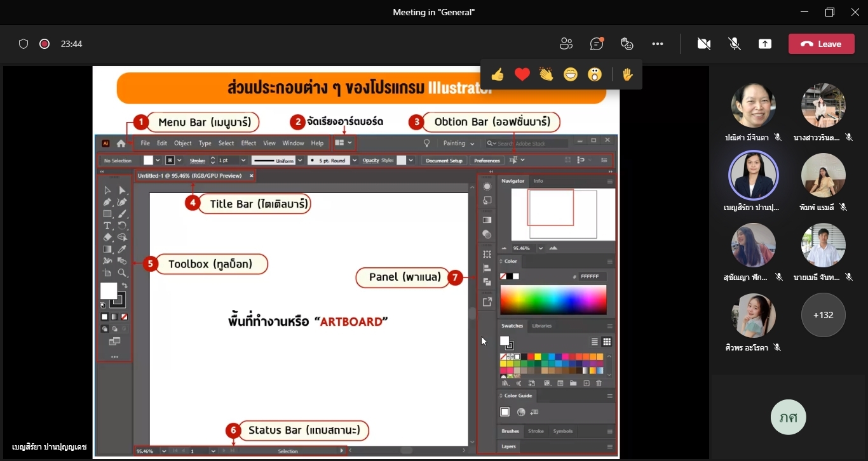The image size is (868, 461).
Task: Click the trash Delete Swatch icon
Action: coord(599,384)
